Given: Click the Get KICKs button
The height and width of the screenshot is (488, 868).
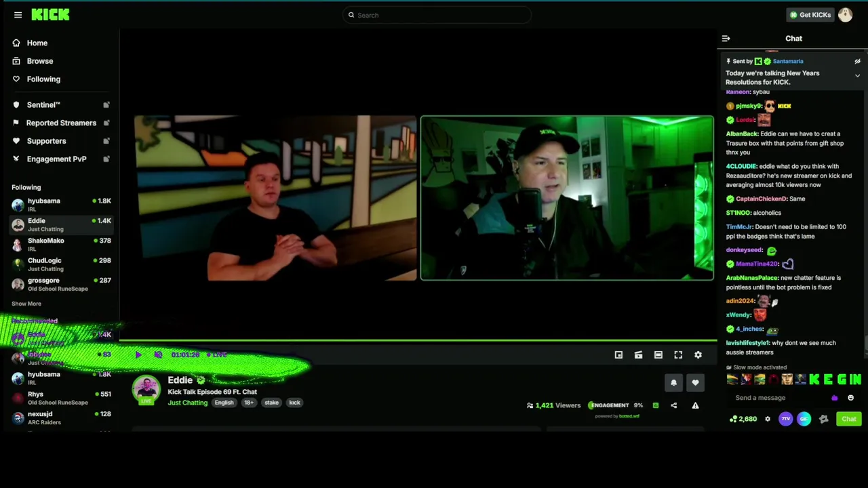Looking at the screenshot, I should click(810, 15).
